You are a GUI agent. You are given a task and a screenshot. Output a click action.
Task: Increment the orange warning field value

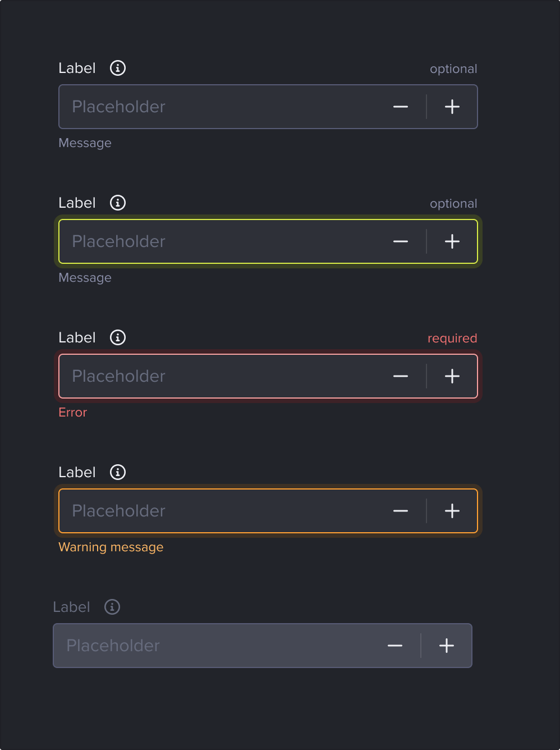click(452, 511)
